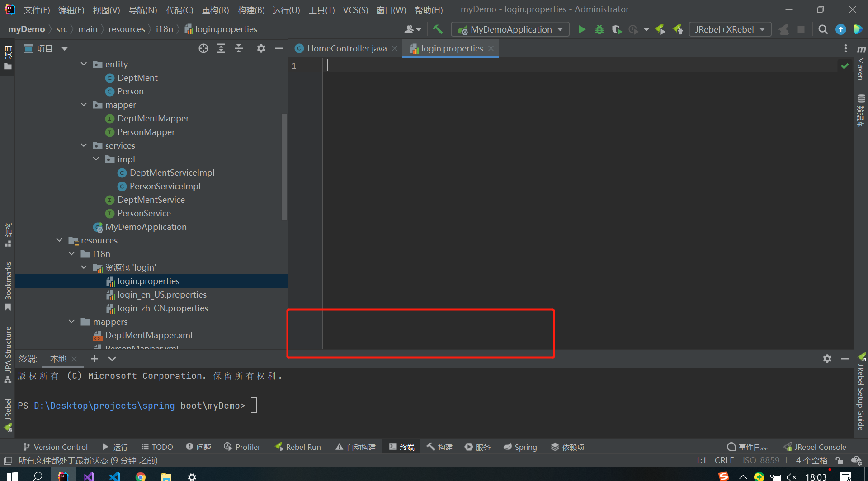Open project view mode dropdown
The width and height of the screenshot is (868, 481).
(65, 48)
